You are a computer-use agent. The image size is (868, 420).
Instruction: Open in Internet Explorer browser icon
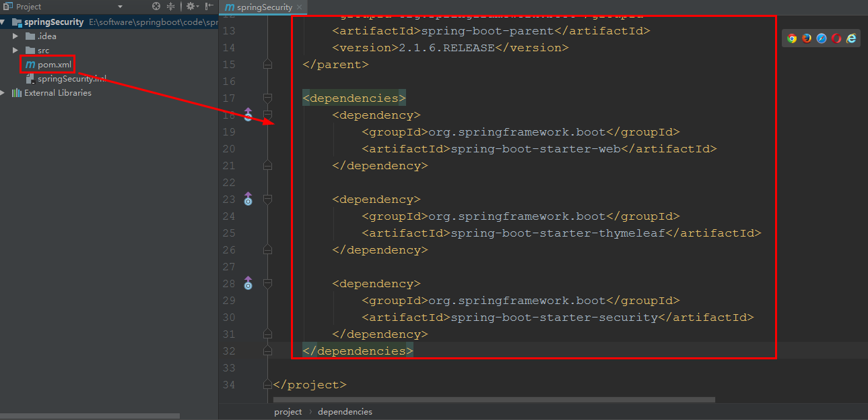pyautogui.click(x=851, y=38)
